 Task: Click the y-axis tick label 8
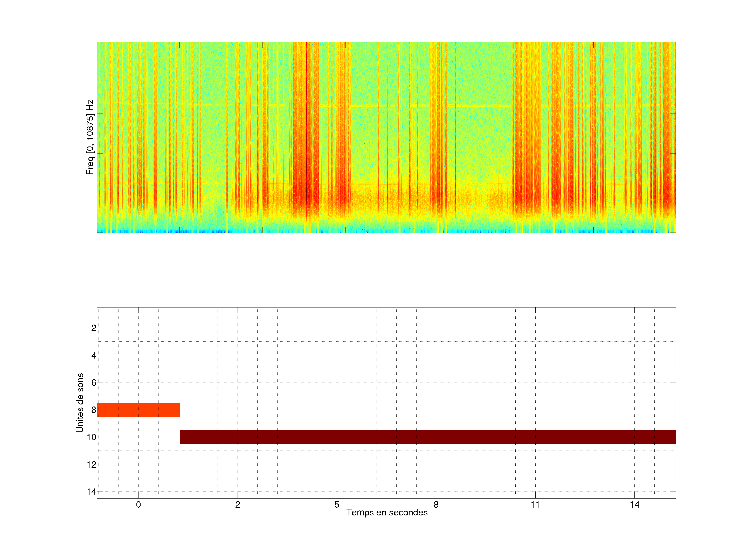point(94,410)
